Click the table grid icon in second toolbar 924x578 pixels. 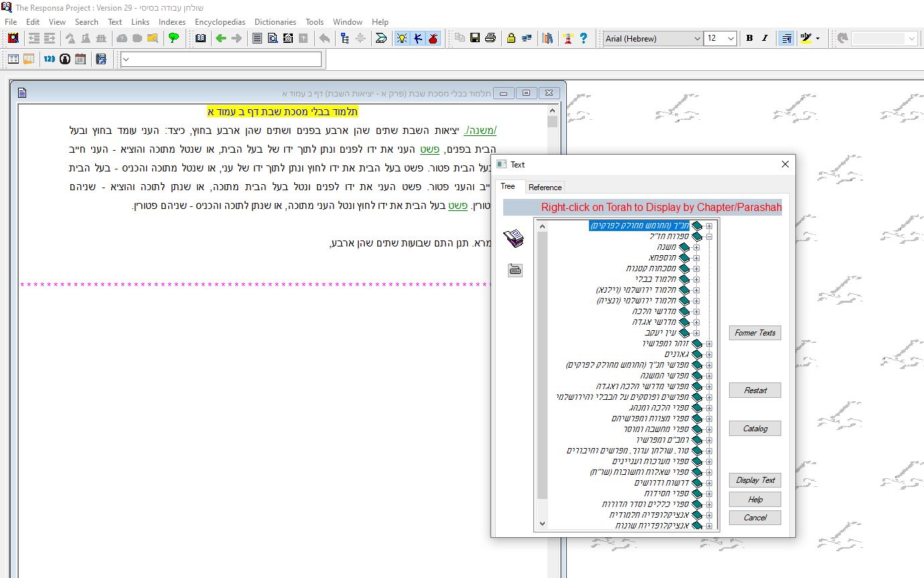click(x=13, y=59)
